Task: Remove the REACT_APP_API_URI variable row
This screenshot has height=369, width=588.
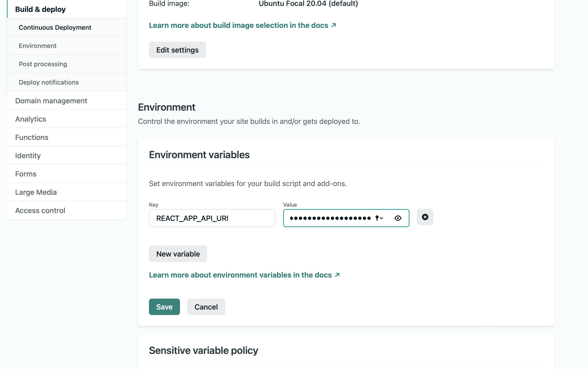Action: pyautogui.click(x=425, y=217)
